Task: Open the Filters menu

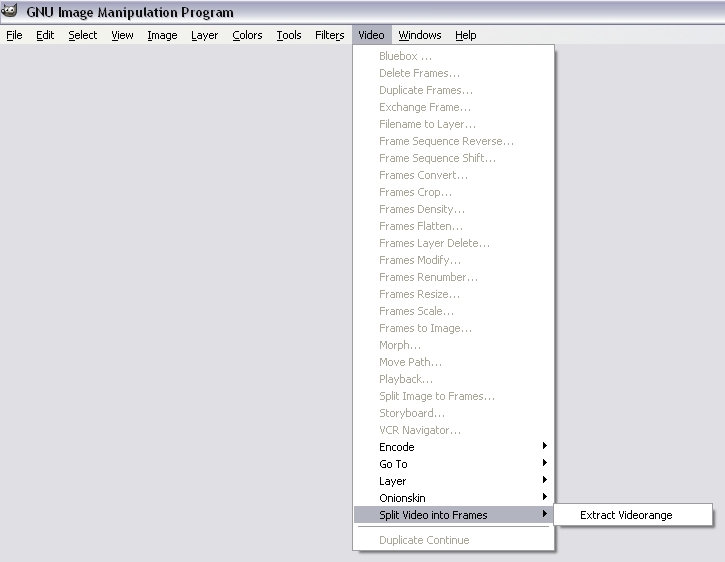Action: pos(330,35)
